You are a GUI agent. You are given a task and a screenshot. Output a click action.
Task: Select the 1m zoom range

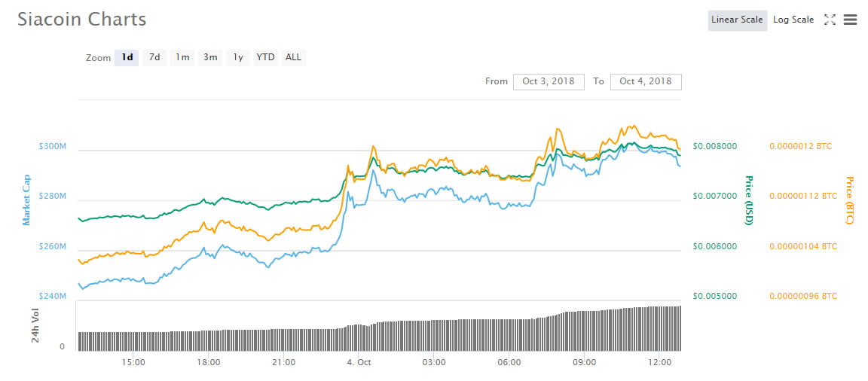182,57
